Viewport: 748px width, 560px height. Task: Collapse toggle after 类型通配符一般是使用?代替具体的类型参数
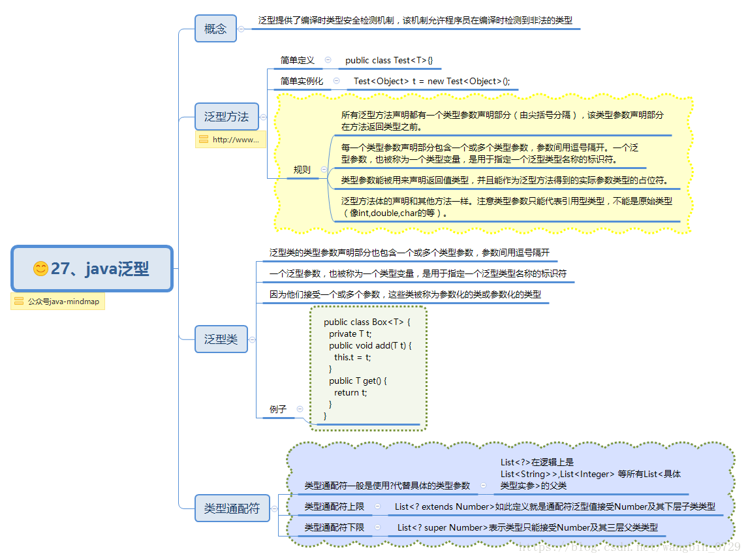click(x=483, y=485)
